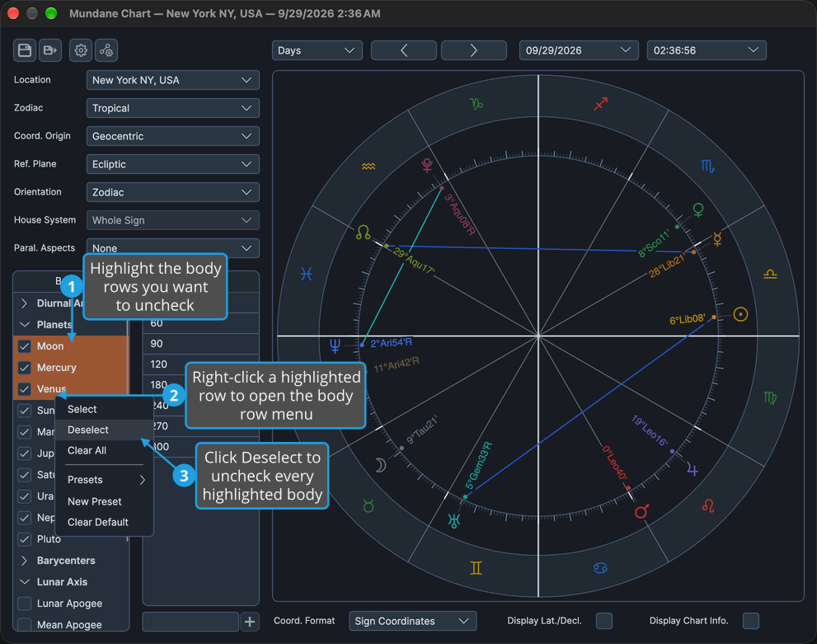Screen dimensions: 817x644
Task: Open the Zodiac Tropical dropdown
Action: coord(173,108)
